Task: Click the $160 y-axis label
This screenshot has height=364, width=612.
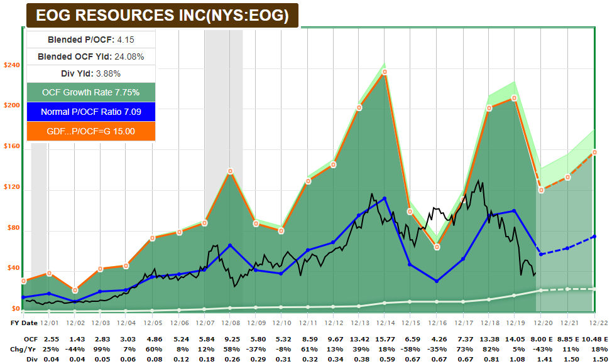Action: click(12, 146)
